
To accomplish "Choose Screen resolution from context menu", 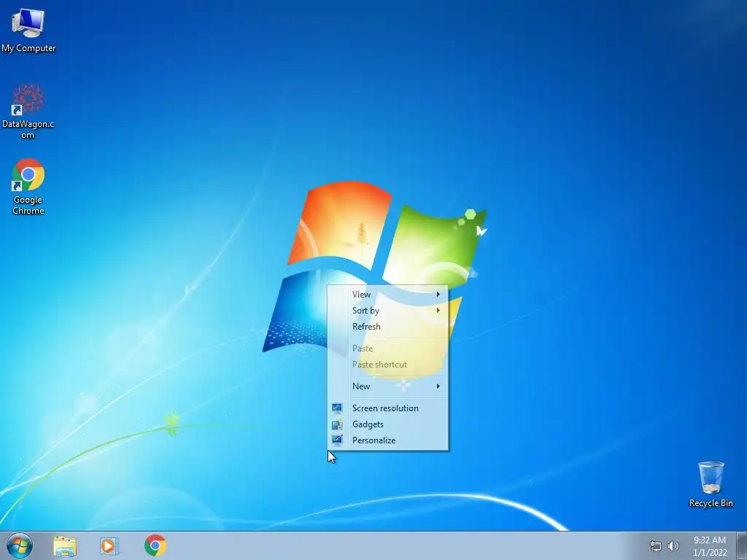I will click(388, 408).
